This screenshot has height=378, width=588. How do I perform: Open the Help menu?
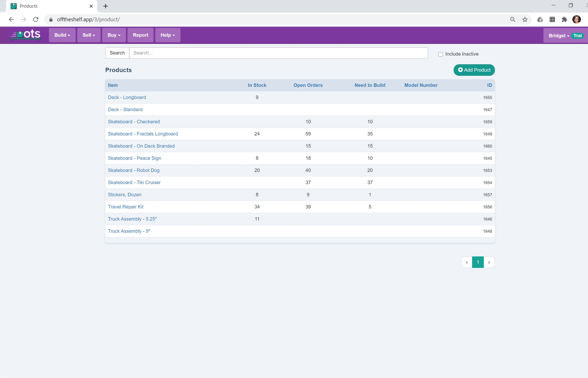click(167, 35)
